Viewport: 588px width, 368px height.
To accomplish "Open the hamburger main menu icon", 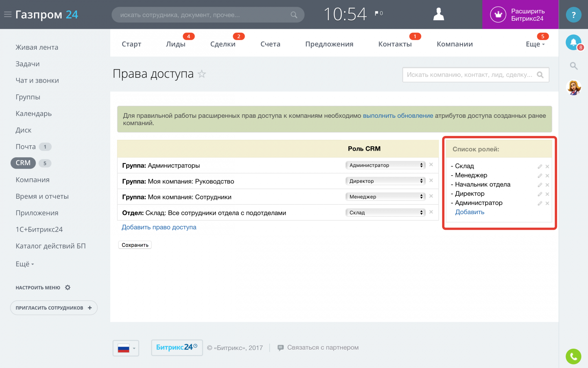I will (x=8, y=14).
